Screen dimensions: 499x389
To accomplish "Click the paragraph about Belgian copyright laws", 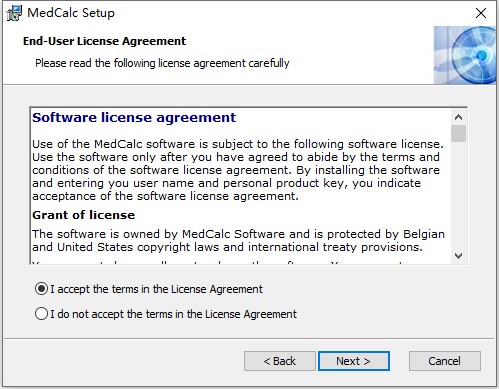I will point(238,240).
